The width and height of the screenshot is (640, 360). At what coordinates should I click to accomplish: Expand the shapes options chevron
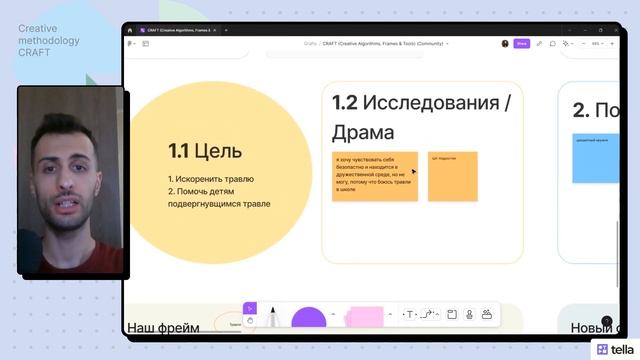click(x=333, y=314)
